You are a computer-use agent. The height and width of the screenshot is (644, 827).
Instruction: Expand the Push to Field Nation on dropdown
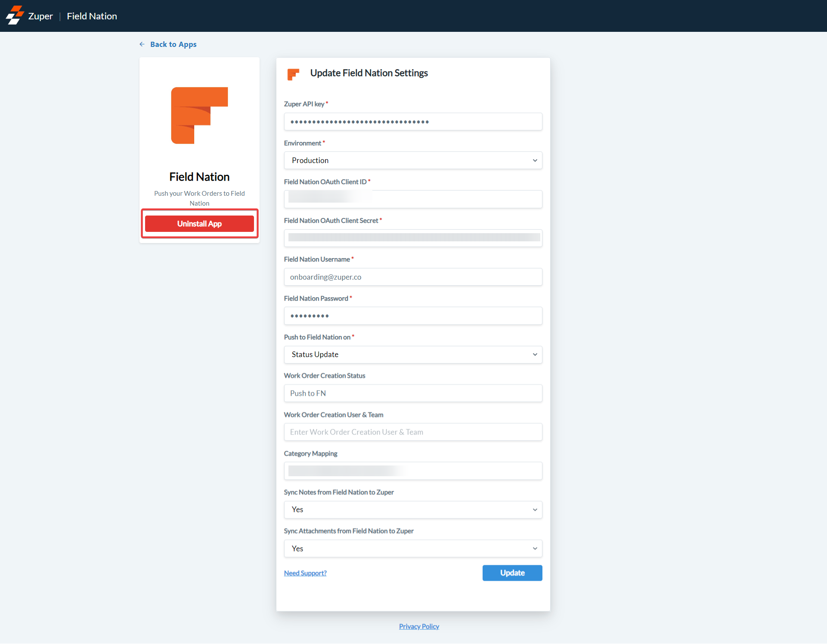[412, 354]
